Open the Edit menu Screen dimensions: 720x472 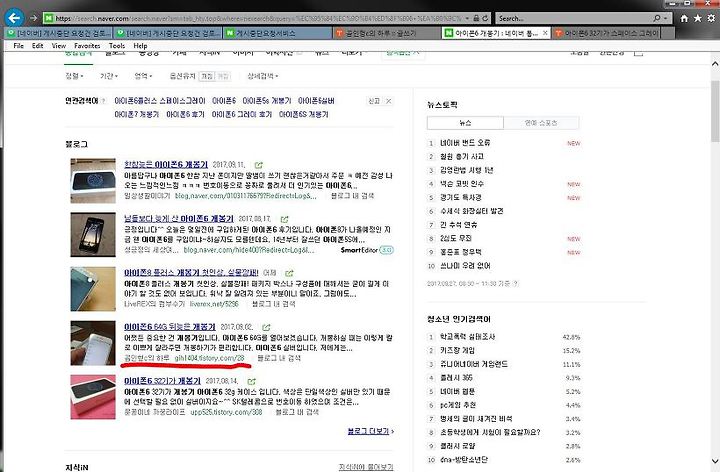38,46
